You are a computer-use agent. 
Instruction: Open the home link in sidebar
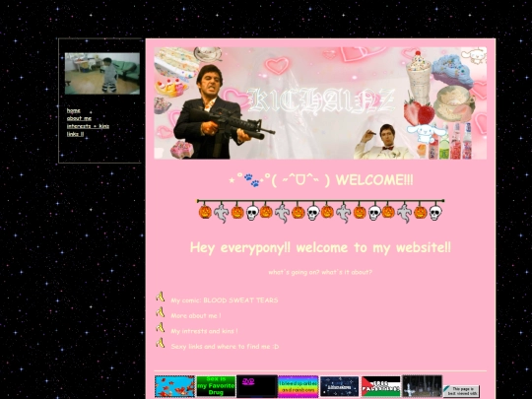74,110
